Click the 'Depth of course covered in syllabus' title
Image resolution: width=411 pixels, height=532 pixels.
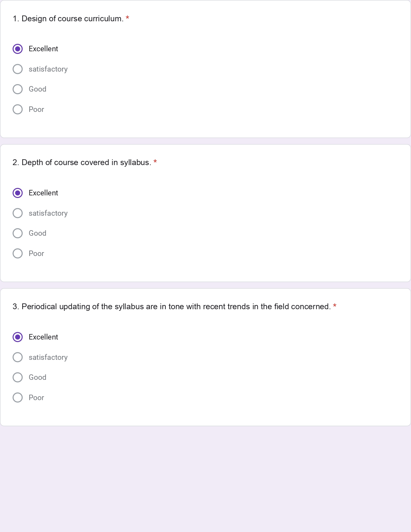(82, 163)
